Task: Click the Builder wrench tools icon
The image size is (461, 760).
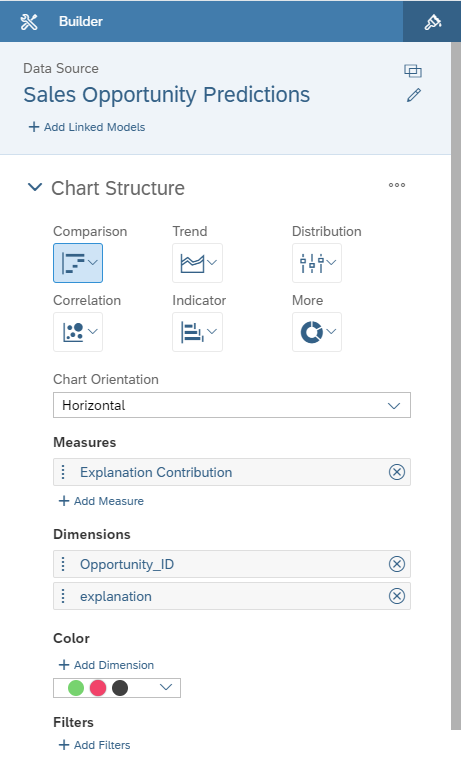Action: click(29, 21)
